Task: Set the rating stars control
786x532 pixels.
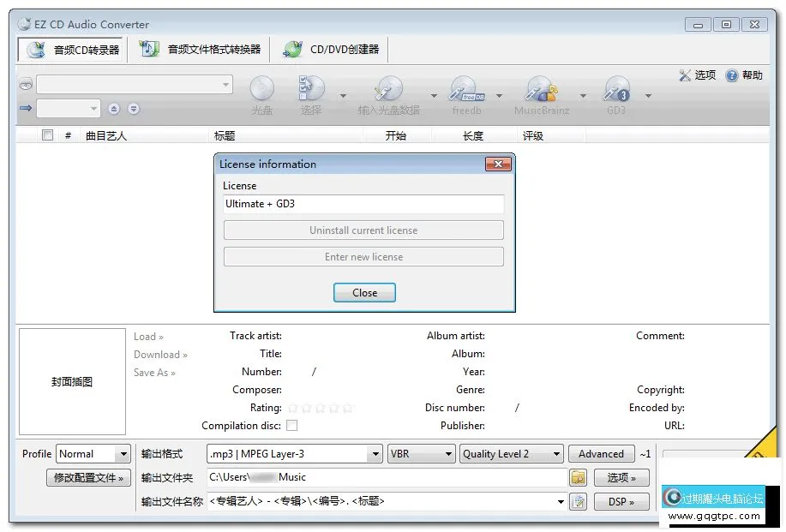Action: 320,409
